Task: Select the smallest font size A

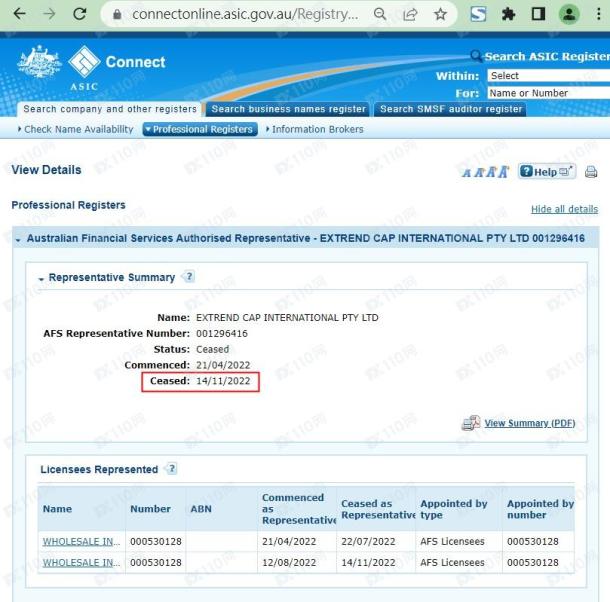Action: click(466, 173)
